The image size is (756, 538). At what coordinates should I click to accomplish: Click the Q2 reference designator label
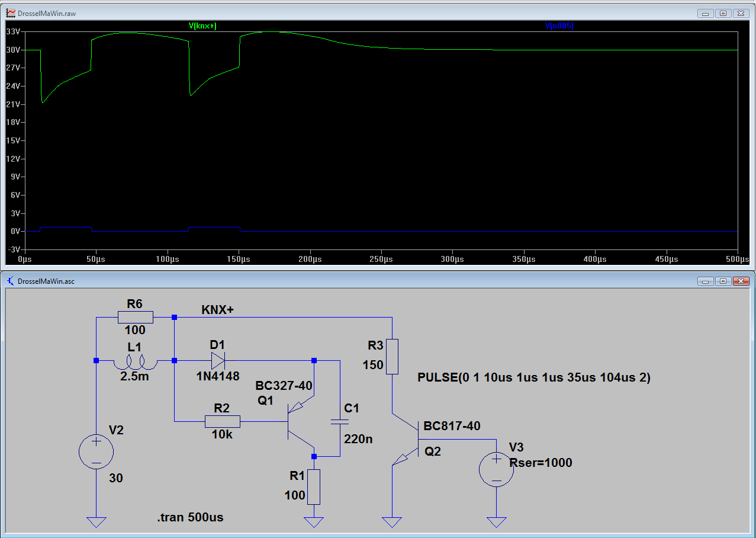432,451
